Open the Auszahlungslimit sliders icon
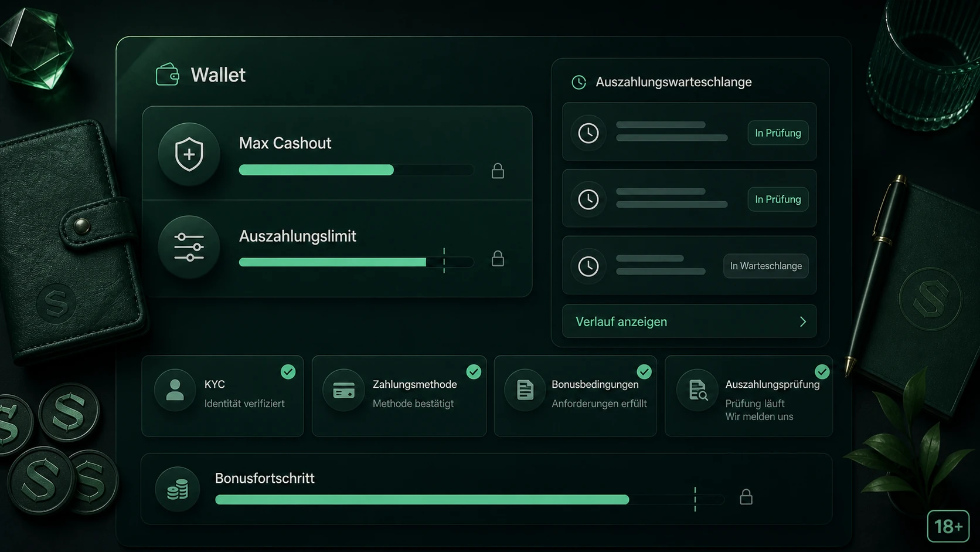 (189, 247)
